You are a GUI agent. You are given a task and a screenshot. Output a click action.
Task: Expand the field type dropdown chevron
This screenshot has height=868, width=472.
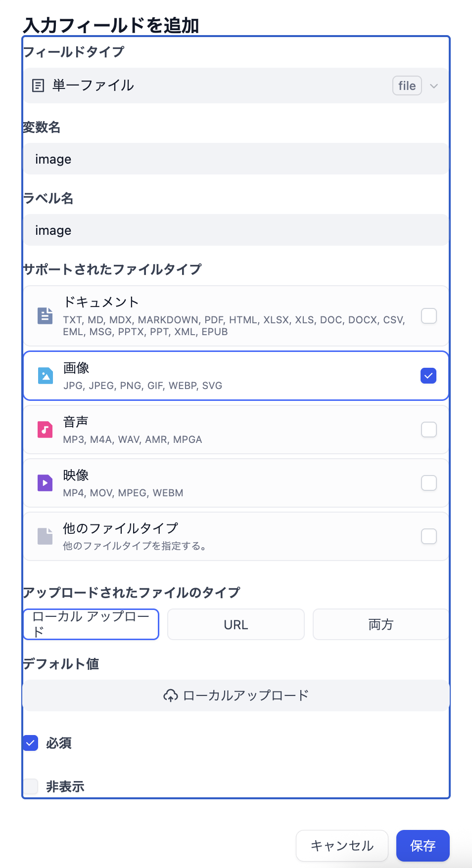pos(434,86)
